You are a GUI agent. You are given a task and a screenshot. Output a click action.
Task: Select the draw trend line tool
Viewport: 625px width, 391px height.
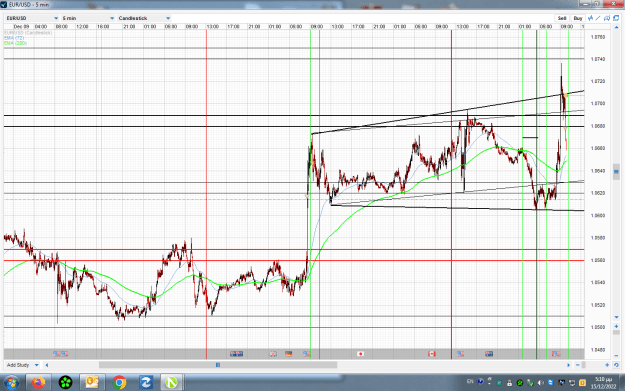598,18
